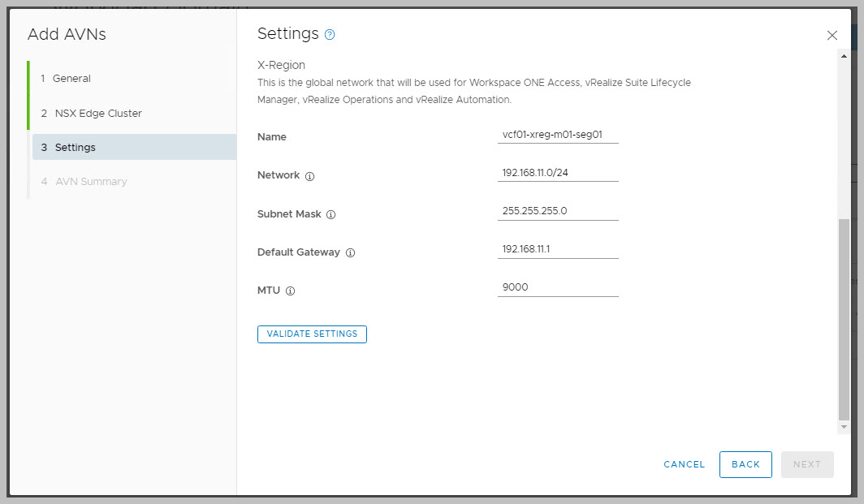The width and height of the screenshot is (864, 504).
Task: Go back to the previous step
Action: (x=745, y=464)
